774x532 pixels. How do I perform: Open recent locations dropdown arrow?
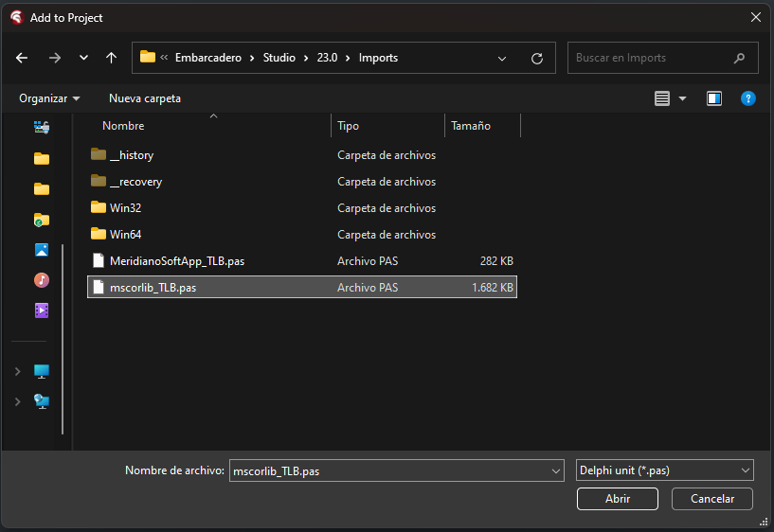point(84,58)
